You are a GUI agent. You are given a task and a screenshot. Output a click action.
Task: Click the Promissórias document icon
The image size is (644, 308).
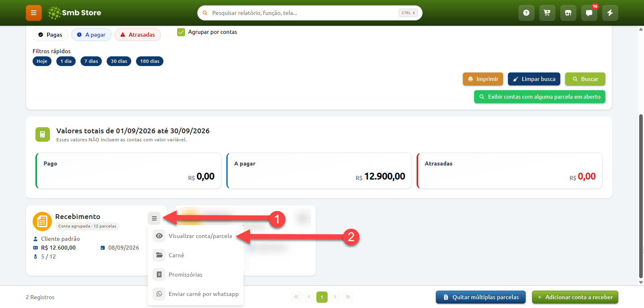(x=159, y=275)
